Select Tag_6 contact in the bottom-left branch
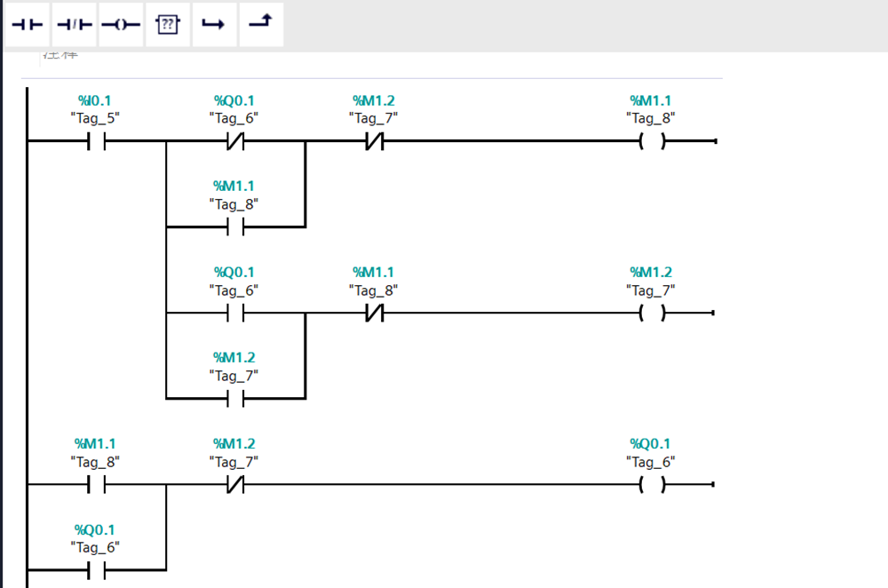 96,569
